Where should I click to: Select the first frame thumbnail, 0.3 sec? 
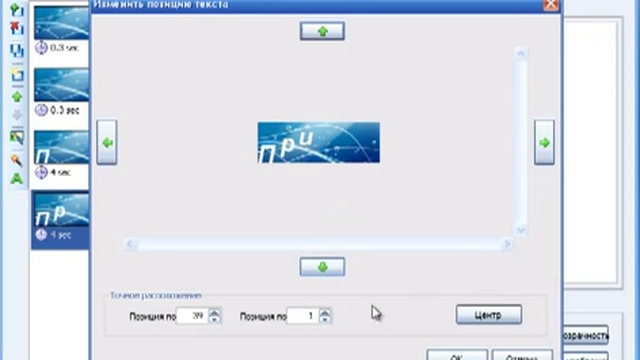[61, 23]
